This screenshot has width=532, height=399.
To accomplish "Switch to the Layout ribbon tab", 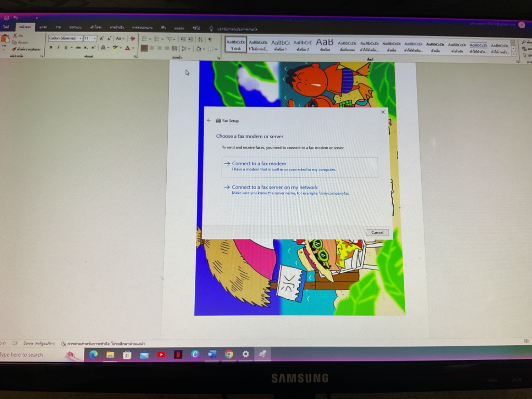I will tap(96, 27).
